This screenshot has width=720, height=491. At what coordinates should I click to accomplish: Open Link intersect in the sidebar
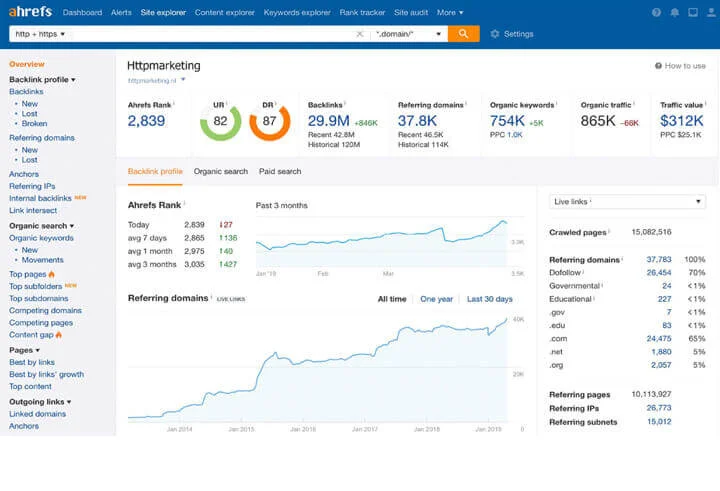point(33,210)
